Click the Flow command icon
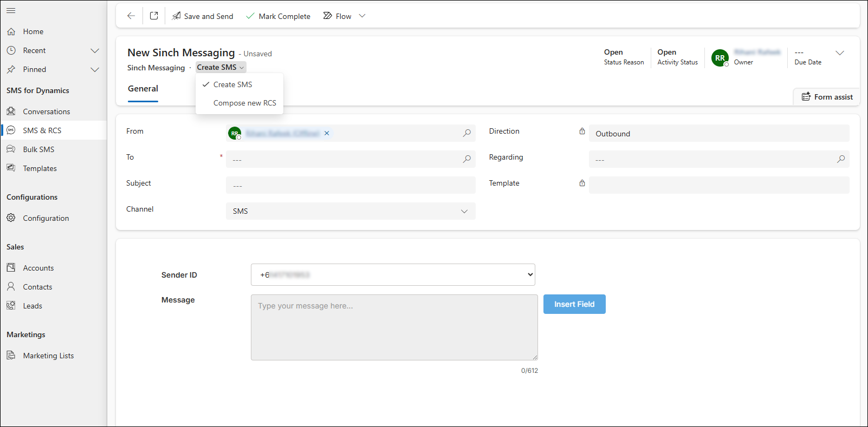Viewport: 868px width, 427px height. (328, 16)
